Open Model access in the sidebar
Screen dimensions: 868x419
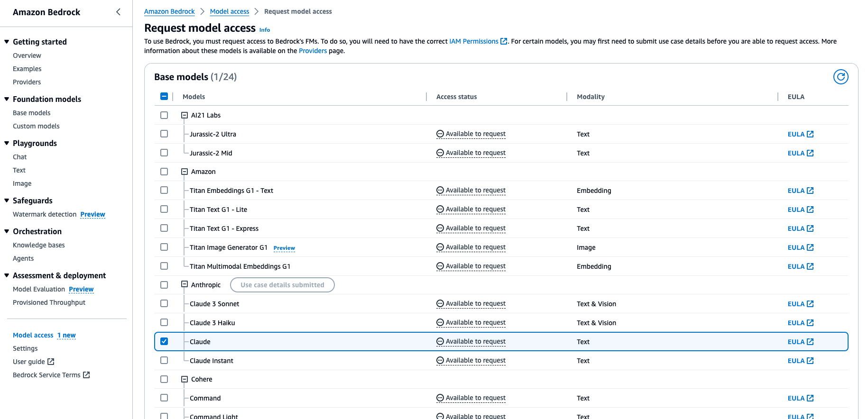pyautogui.click(x=33, y=335)
